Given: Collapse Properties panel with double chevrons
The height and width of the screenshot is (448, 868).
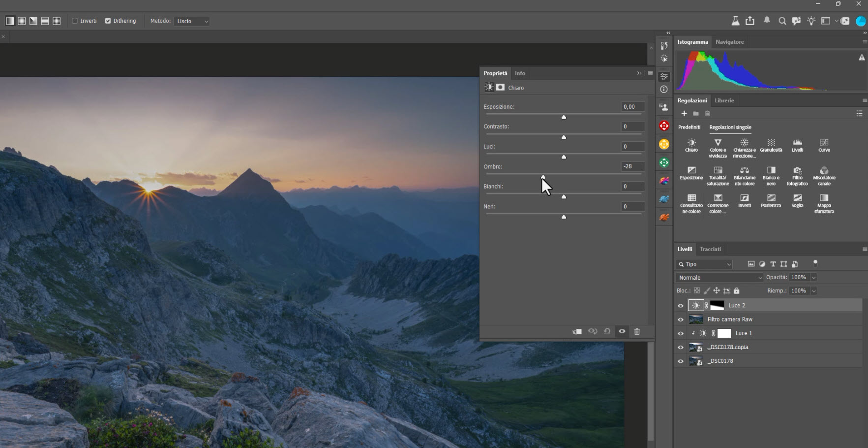Looking at the screenshot, I should pos(639,73).
